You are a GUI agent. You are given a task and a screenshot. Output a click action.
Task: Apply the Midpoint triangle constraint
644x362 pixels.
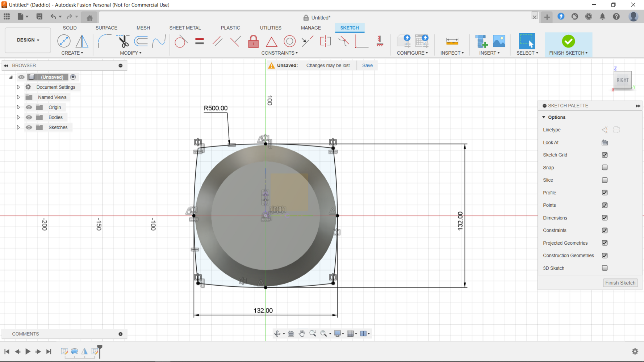[271, 41]
